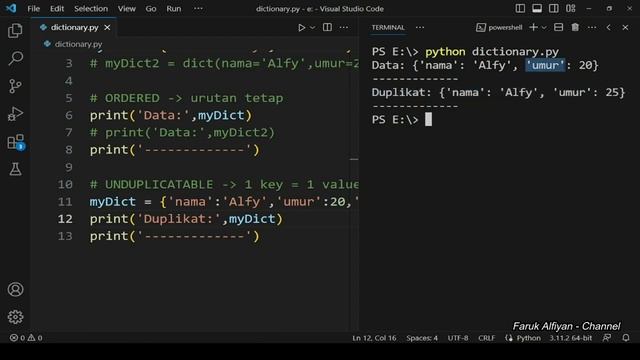Click 'Duplikat:' string on line 12
Screen dimensions: 640x360
coord(179,219)
